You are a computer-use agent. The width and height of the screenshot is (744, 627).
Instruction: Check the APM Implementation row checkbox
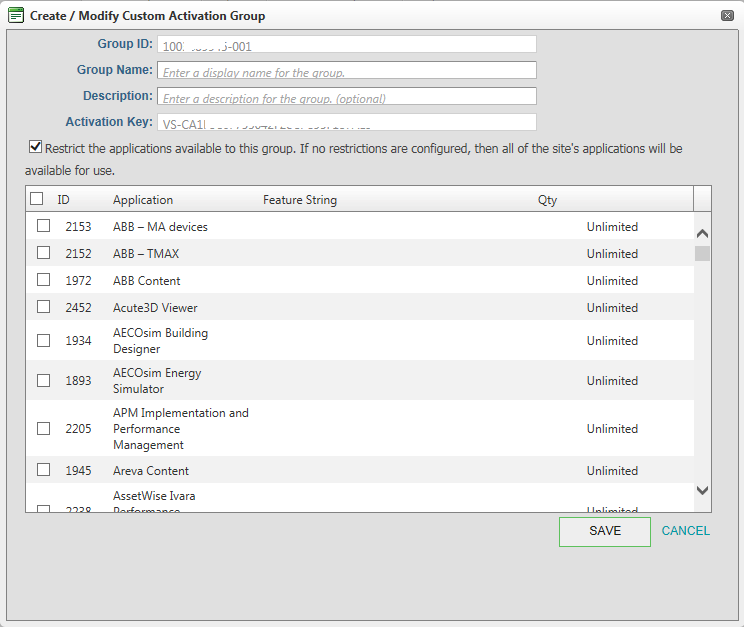click(x=44, y=429)
